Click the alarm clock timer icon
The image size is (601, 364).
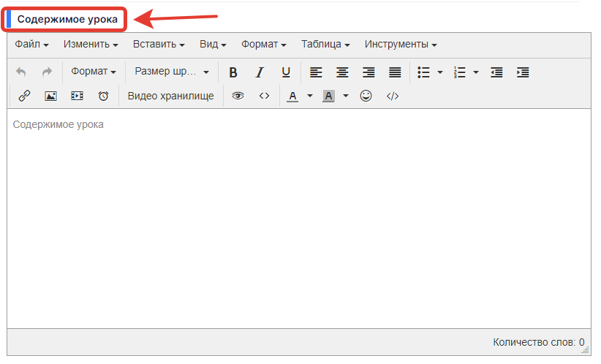coord(104,96)
